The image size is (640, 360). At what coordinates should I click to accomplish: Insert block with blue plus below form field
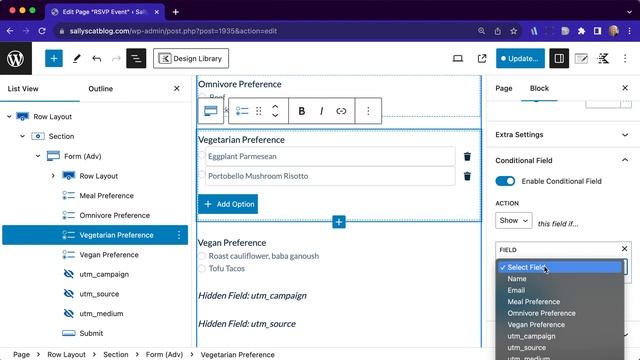pyautogui.click(x=339, y=222)
